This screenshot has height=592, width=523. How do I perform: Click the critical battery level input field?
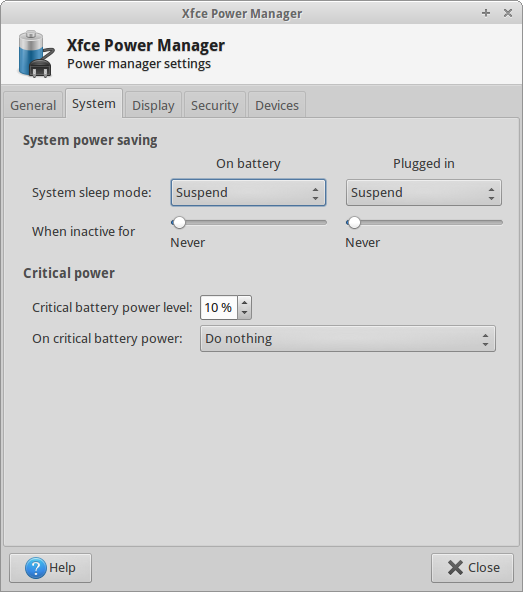coord(219,307)
